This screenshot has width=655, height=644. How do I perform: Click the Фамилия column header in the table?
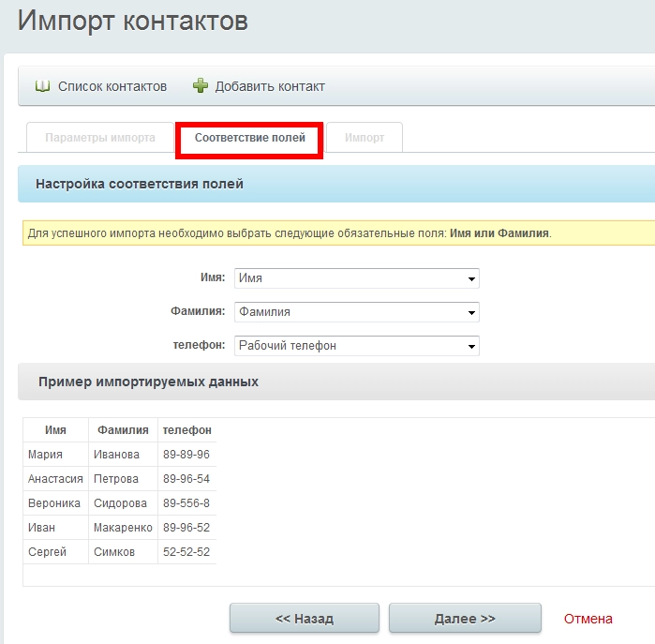pyautogui.click(x=123, y=430)
